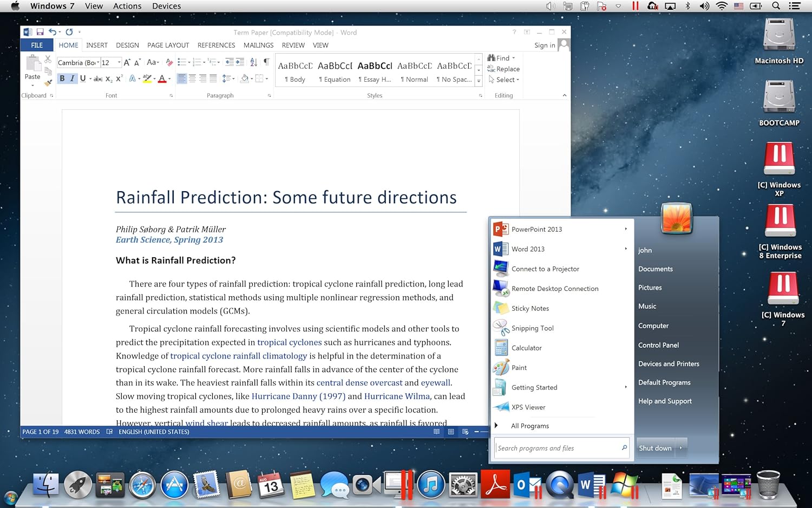
Task: Open Snipping Tool from Start menu
Action: pyautogui.click(x=532, y=328)
